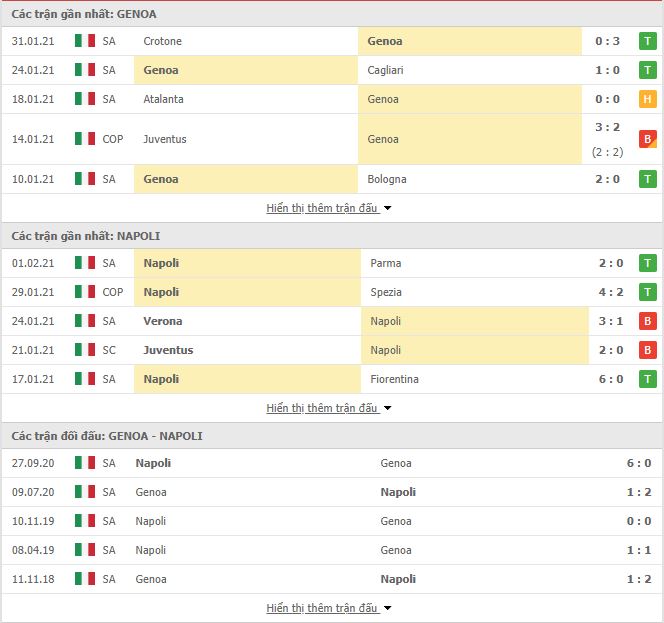Open 'Hiển thị thêm trận đấu' under Napoli section
664x623 pixels.
322,408
